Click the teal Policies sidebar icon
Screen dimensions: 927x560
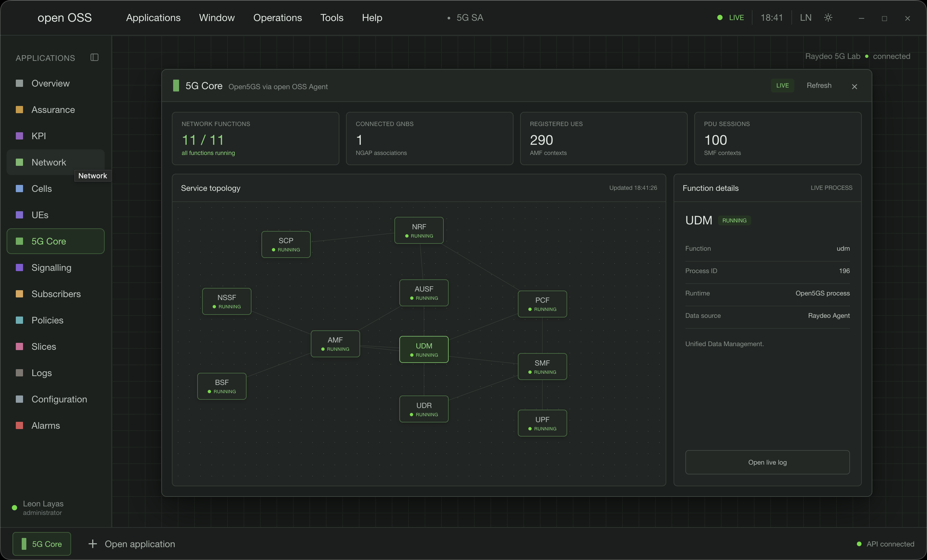pos(19,320)
